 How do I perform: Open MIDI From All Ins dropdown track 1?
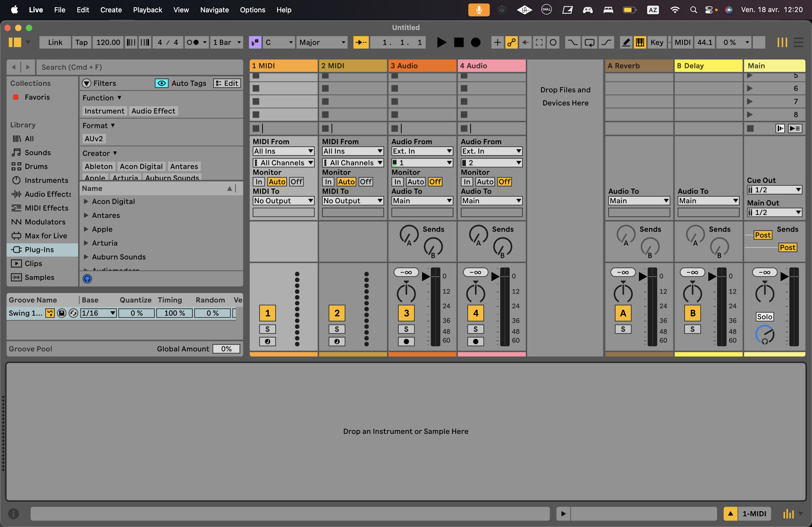pos(284,151)
